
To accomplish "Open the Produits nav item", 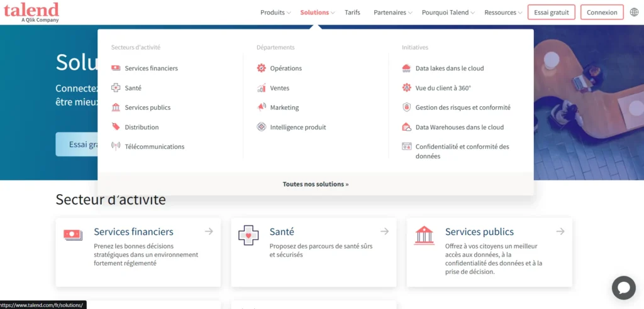I will pos(272,13).
